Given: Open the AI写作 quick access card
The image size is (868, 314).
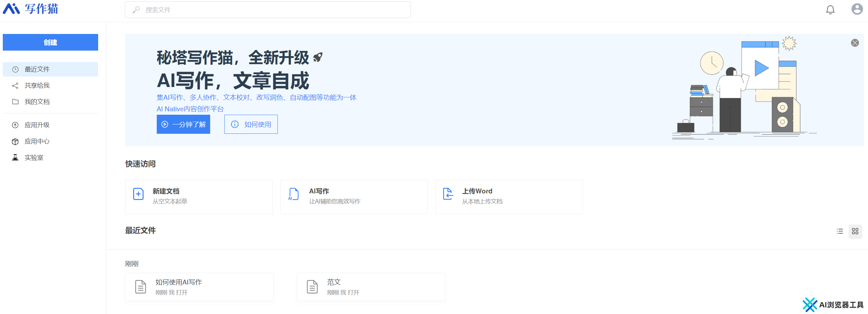Looking at the screenshot, I should 354,197.
